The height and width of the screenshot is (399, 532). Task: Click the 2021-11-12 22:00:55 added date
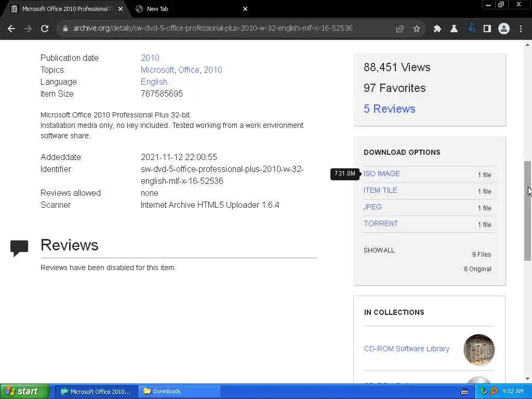tap(179, 157)
